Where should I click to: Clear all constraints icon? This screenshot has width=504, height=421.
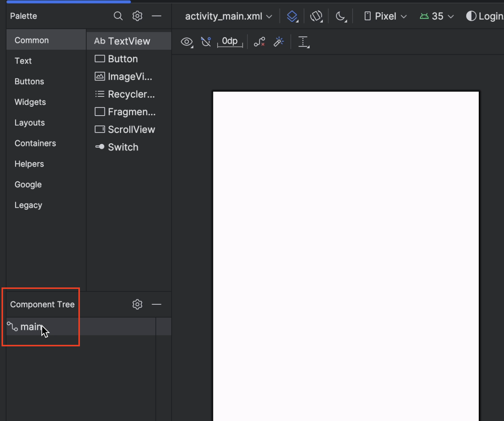tap(259, 42)
